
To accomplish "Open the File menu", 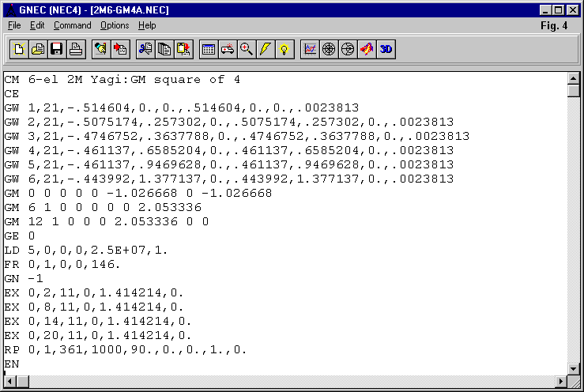I will pos(14,25).
